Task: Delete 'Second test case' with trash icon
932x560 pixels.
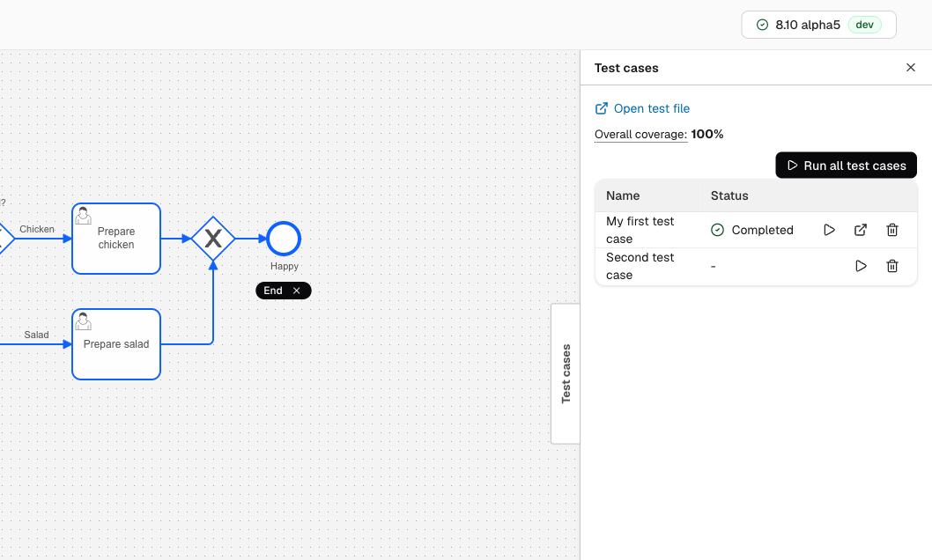Action: [x=892, y=266]
